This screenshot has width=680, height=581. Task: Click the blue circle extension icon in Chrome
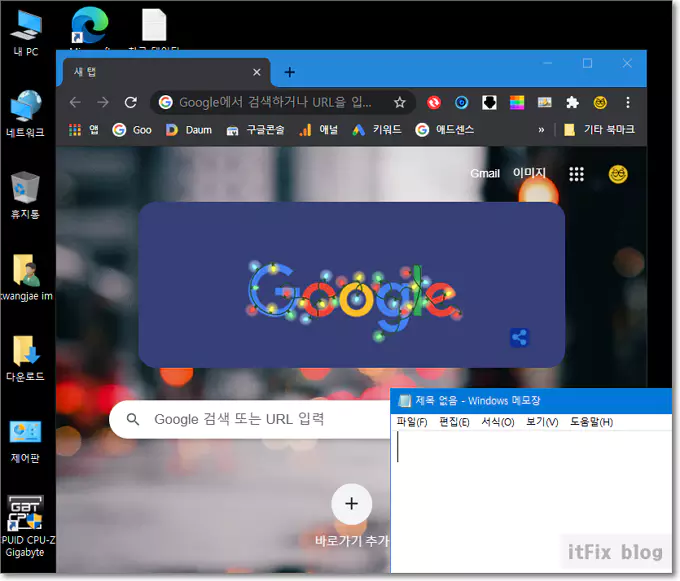pos(461,102)
